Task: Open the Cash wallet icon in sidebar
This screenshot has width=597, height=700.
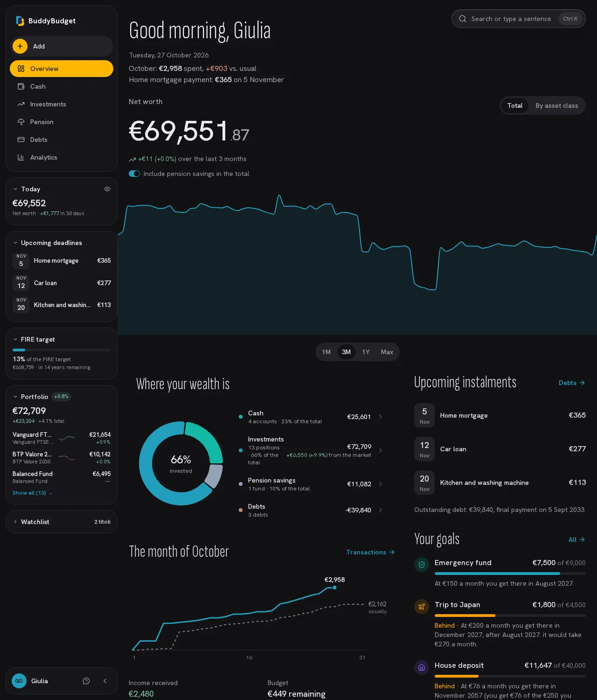Action: (x=21, y=86)
